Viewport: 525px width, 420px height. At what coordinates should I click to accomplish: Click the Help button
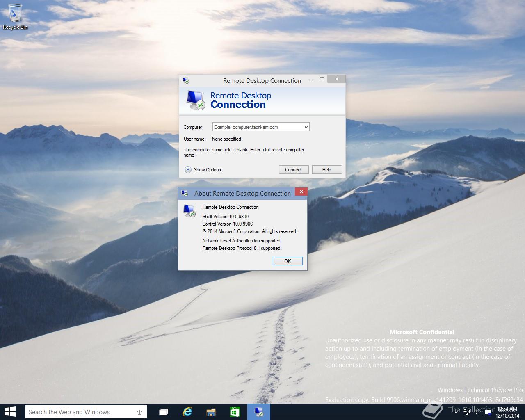(327, 170)
